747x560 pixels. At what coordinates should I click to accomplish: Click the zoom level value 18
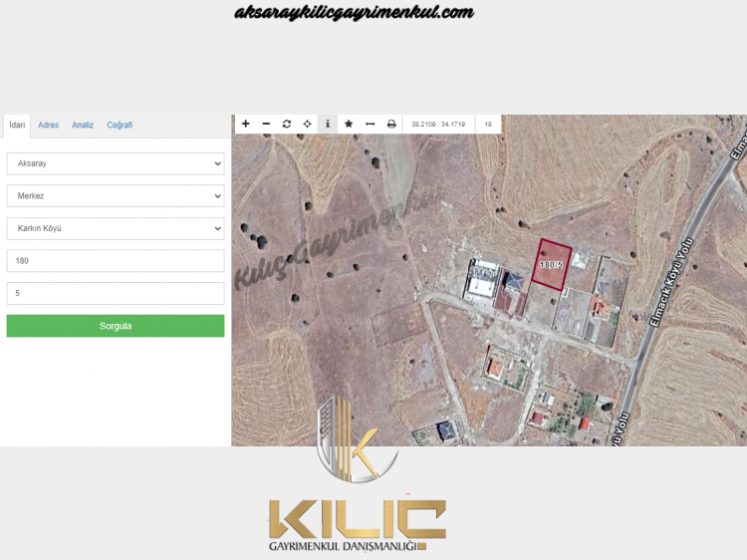(488, 124)
